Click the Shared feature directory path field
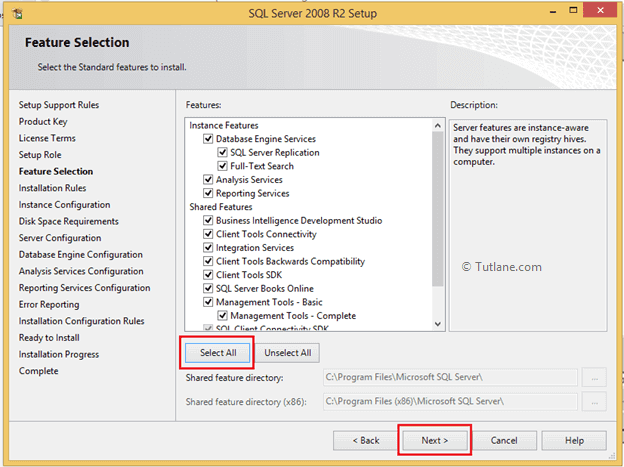The width and height of the screenshot is (624, 467). pyautogui.click(x=450, y=378)
